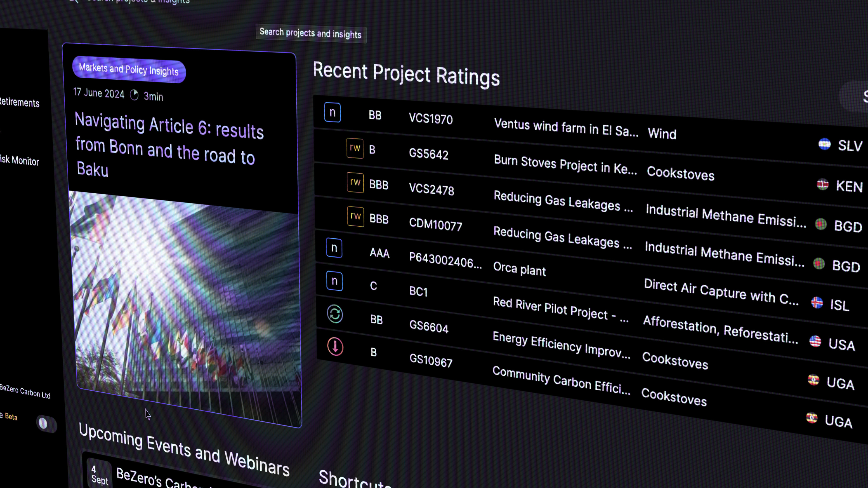This screenshot has height=488, width=868.
Task: Open Burn Stoves Project in Kenya row
Action: pyautogui.click(x=565, y=165)
